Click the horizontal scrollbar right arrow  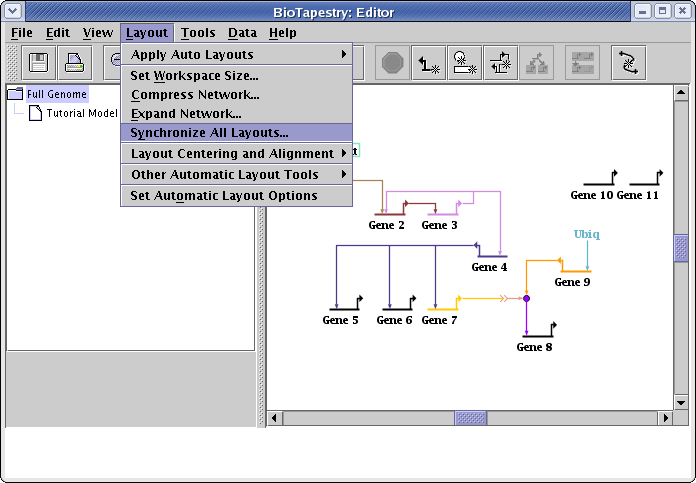click(x=665, y=418)
